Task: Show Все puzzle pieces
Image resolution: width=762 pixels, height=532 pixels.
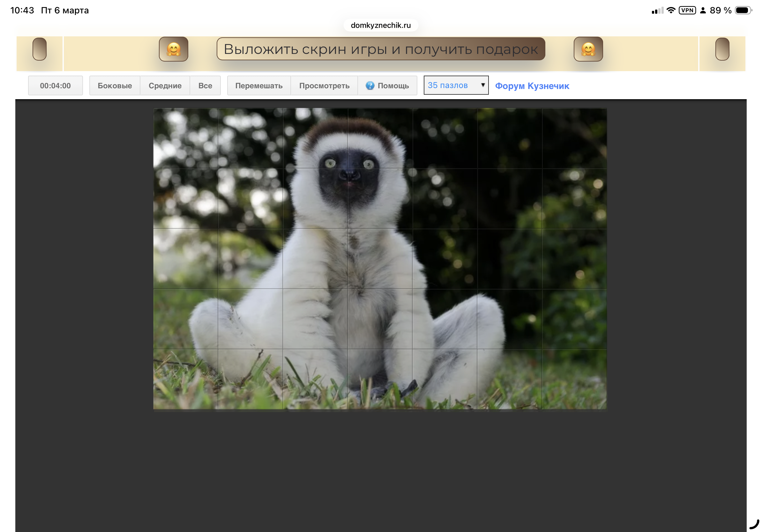Action: (x=205, y=85)
